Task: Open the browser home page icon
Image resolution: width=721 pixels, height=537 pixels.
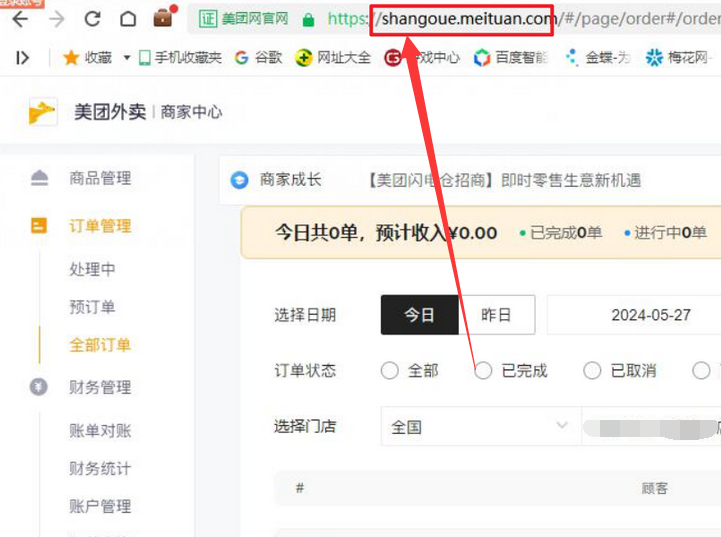Action: click(128, 19)
